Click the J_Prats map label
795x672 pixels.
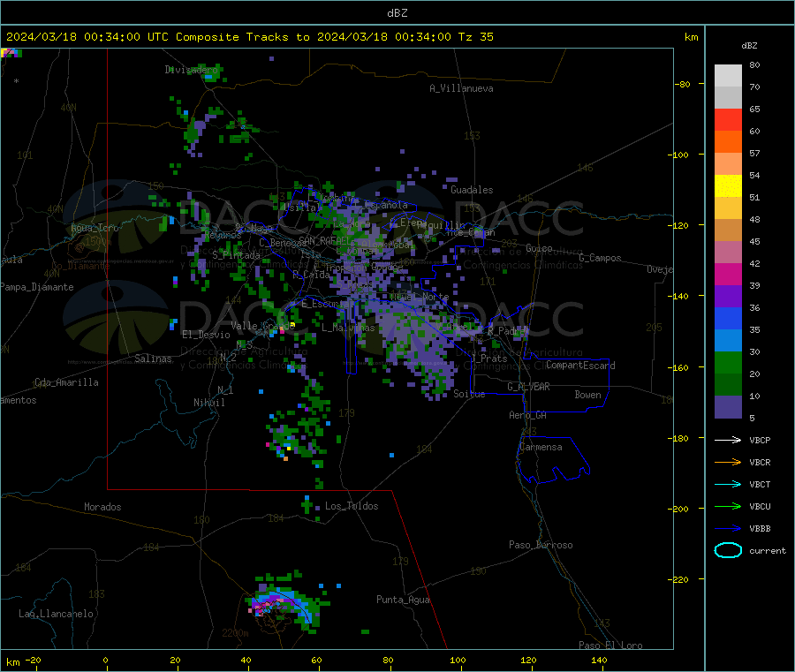(490, 359)
